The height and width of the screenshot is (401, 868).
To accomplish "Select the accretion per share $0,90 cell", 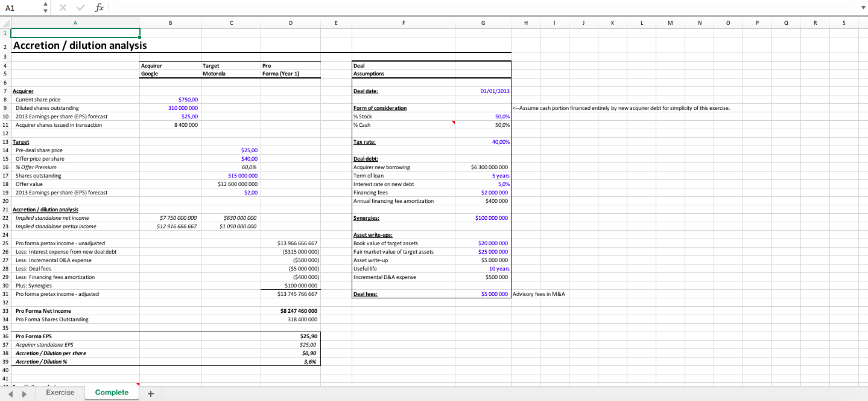I will [291, 353].
